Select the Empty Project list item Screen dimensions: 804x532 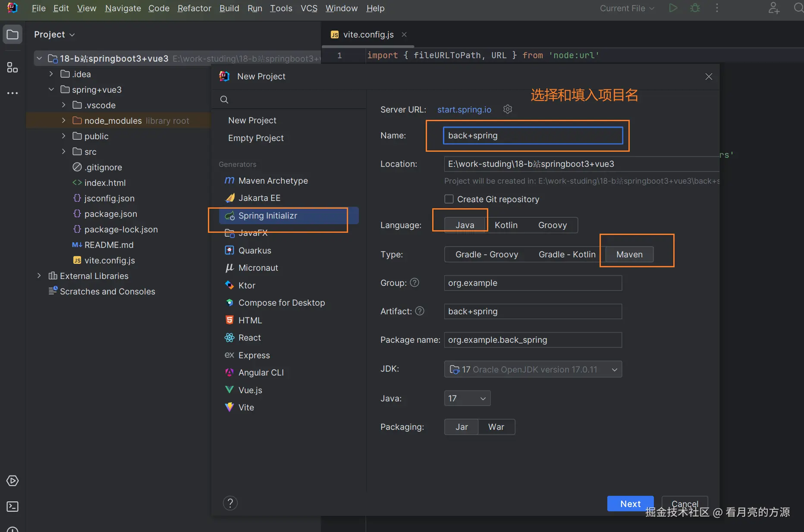tap(256, 138)
